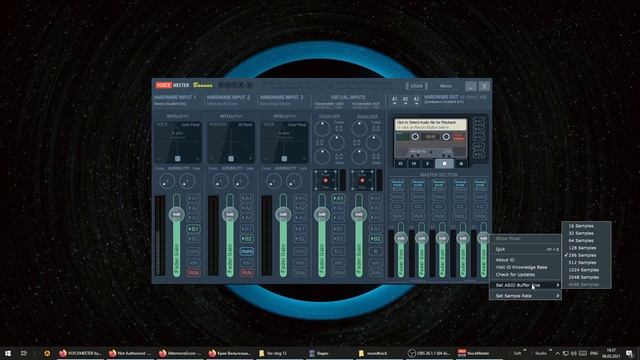Screen dimensions: 640x360
Task: Open About IO from the menu
Action: pyautogui.click(x=525, y=260)
